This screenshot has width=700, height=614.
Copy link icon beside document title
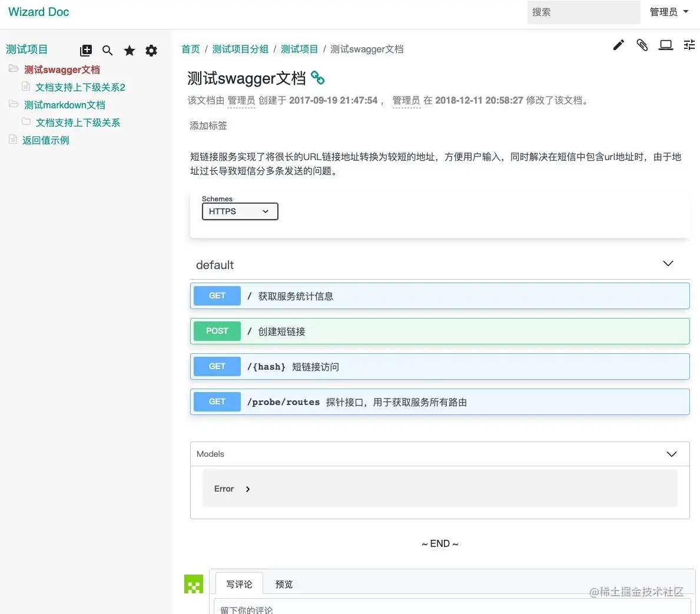[x=317, y=78]
